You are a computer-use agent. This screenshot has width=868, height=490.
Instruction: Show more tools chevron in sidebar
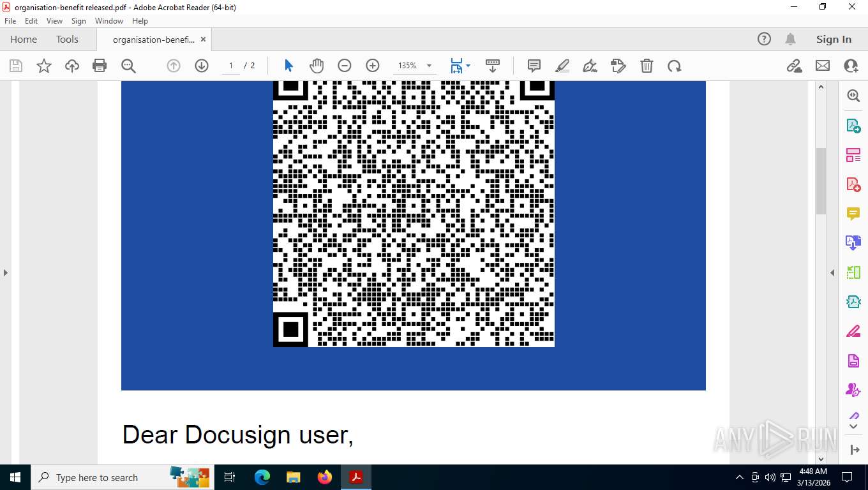tap(853, 426)
